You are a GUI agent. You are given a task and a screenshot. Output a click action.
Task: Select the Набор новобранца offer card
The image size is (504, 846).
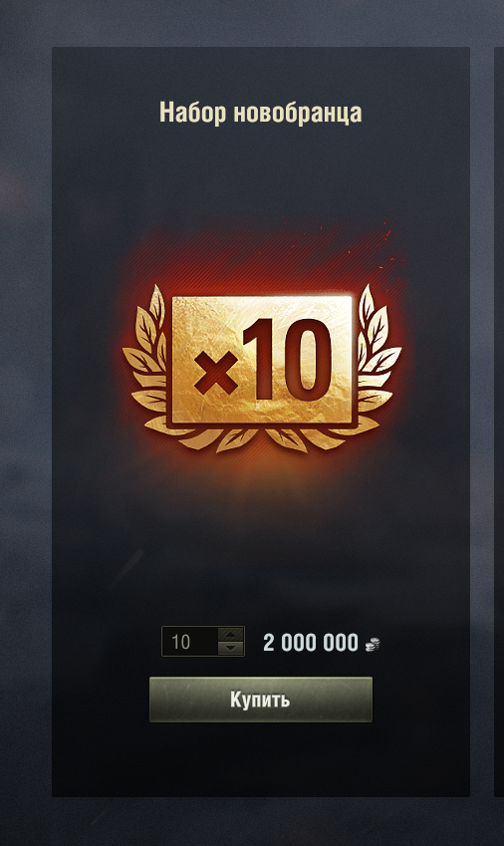[261, 422]
